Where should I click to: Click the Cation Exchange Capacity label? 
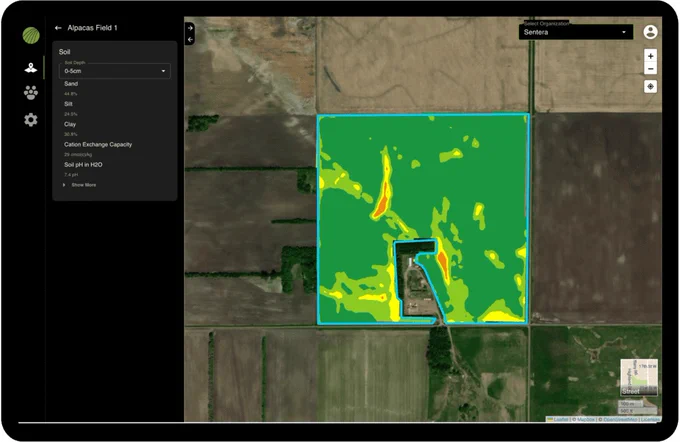98,144
